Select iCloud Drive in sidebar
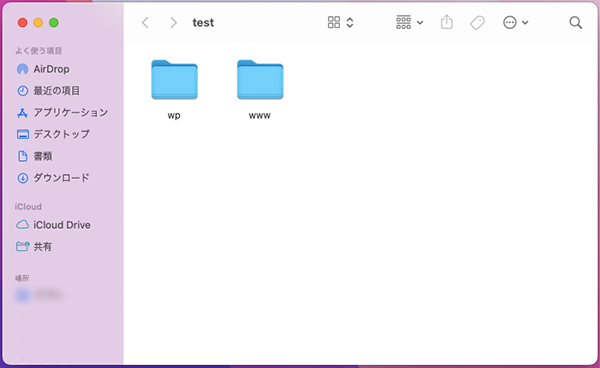Image resolution: width=600 pixels, height=368 pixels. click(53, 225)
